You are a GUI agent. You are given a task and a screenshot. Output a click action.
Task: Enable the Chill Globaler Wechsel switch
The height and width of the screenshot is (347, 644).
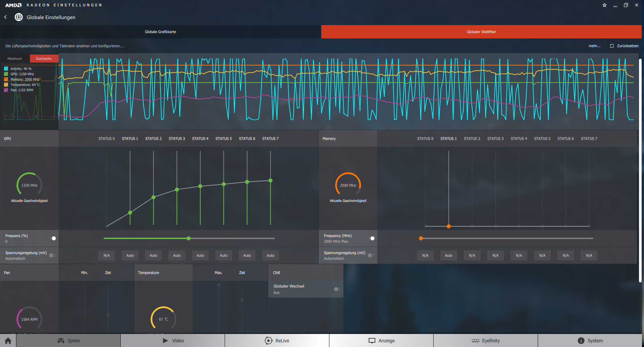[x=337, y=289]
